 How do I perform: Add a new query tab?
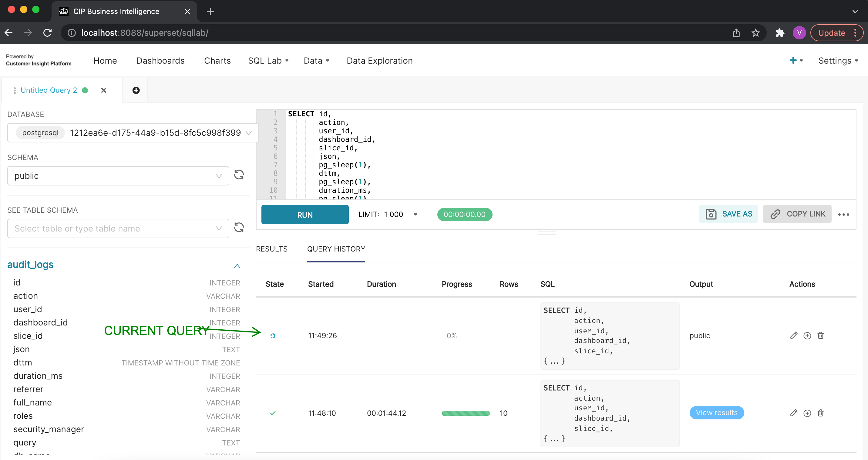(x=136, y=90)
